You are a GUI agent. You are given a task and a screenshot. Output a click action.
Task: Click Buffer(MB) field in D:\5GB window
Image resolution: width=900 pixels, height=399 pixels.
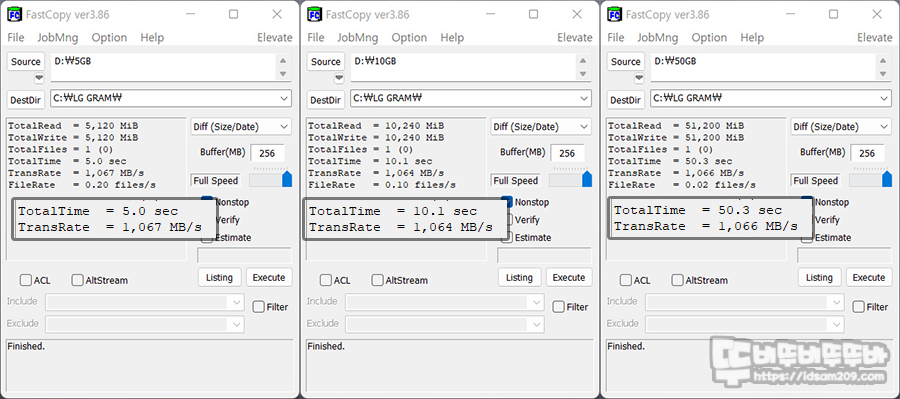click(267, 153)
